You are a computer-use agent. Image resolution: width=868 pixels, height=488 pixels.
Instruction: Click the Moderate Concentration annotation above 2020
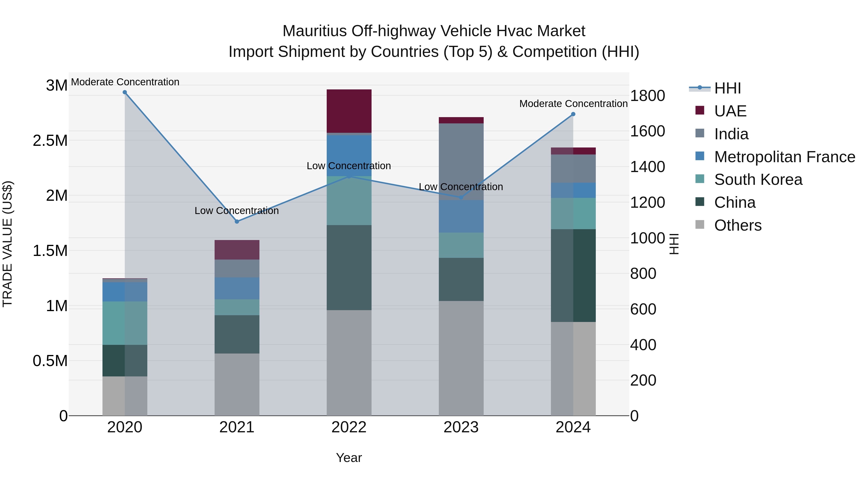pyautogui.click(x=125, y=82)
